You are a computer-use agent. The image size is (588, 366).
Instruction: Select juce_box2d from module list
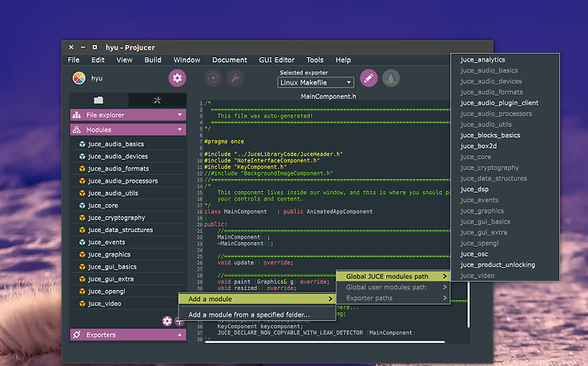(x=506, y=146)
